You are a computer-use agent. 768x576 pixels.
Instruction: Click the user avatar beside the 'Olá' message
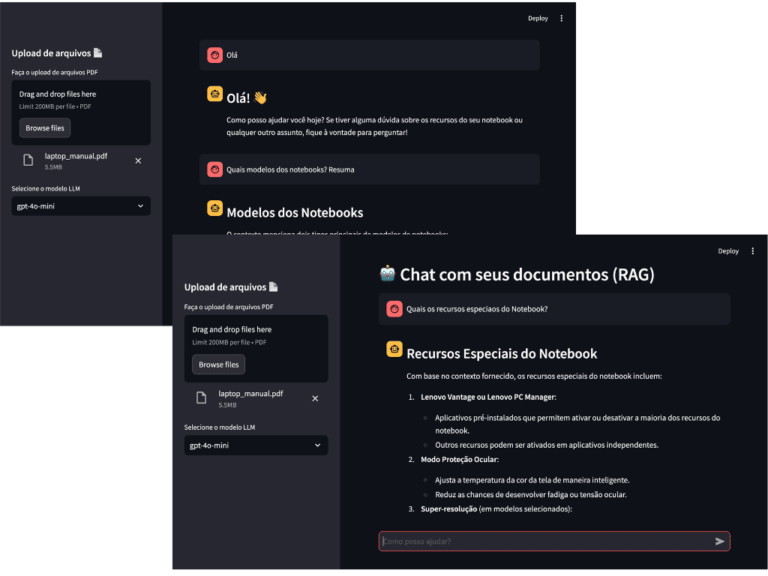214,55
